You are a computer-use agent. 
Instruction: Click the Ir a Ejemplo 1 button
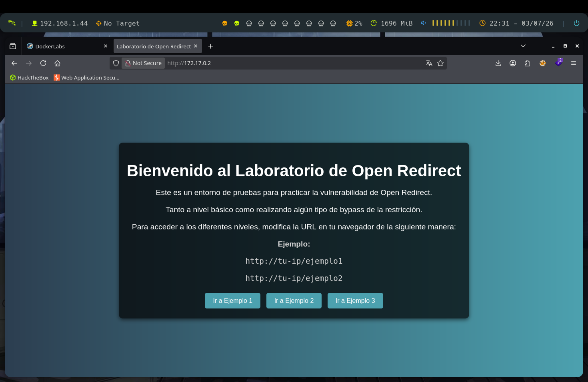tap(232, 300)
